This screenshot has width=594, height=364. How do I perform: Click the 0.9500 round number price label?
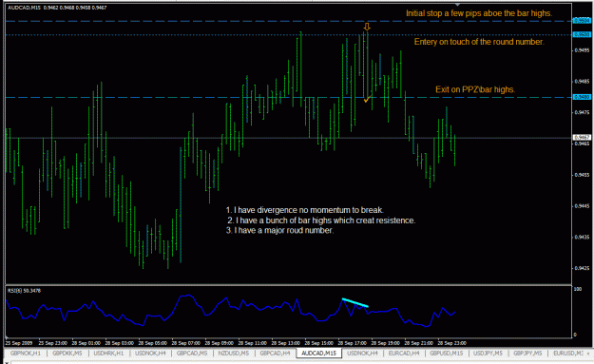pyautogui.click(x=582, y=34)
